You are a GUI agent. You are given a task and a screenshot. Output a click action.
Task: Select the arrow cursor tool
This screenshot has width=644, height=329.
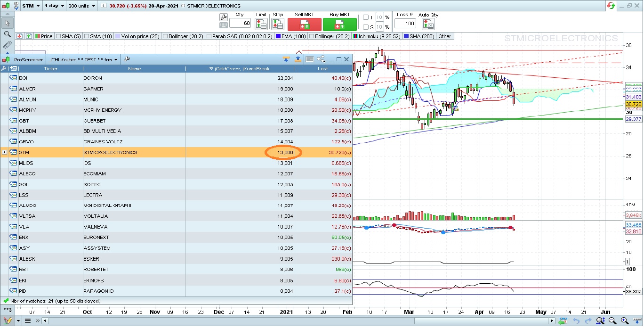[x=7, y=23]
